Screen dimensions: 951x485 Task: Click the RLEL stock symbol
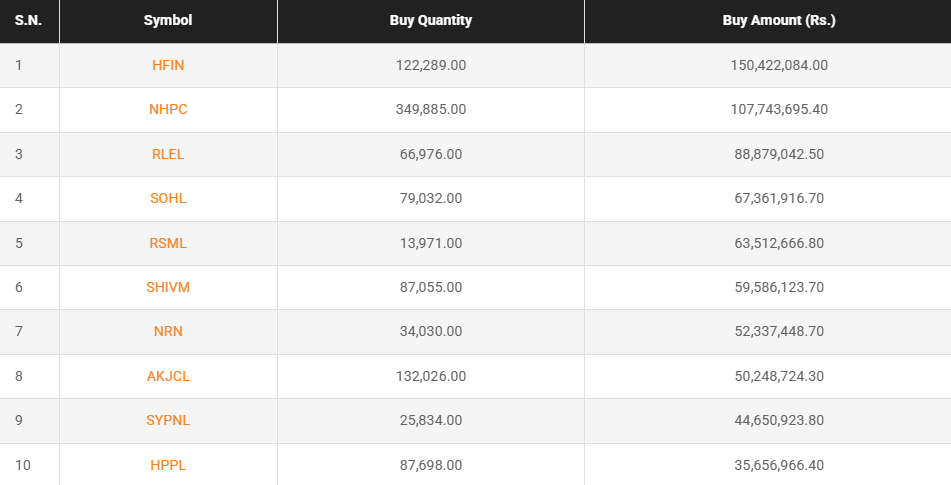168,154
